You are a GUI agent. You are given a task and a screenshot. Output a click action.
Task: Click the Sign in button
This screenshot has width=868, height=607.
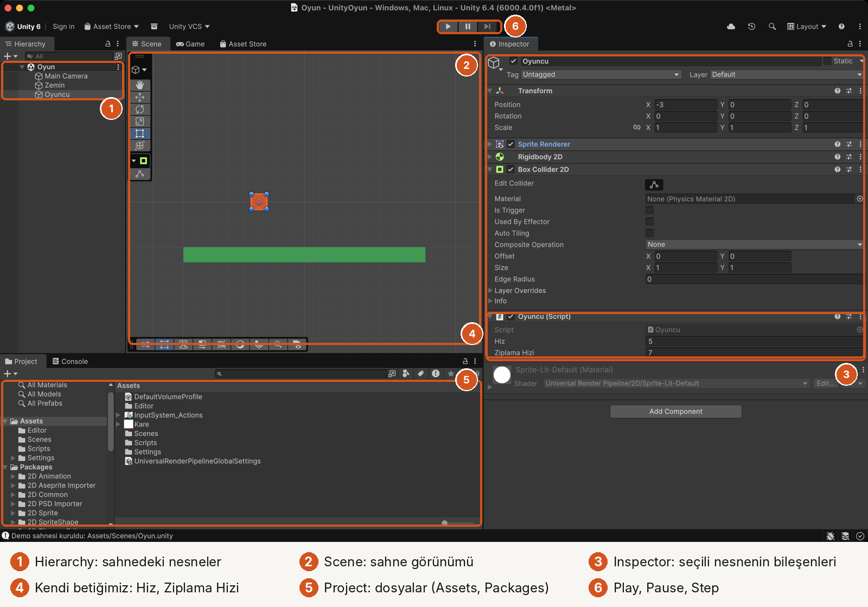pyautogui.click(x=63, y=27)
